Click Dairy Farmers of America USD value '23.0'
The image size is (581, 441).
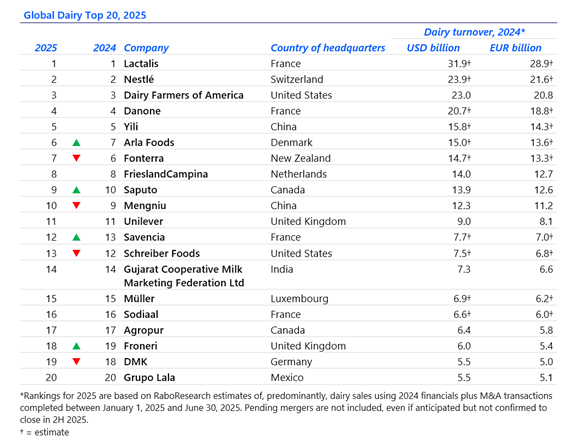(461, 95)
